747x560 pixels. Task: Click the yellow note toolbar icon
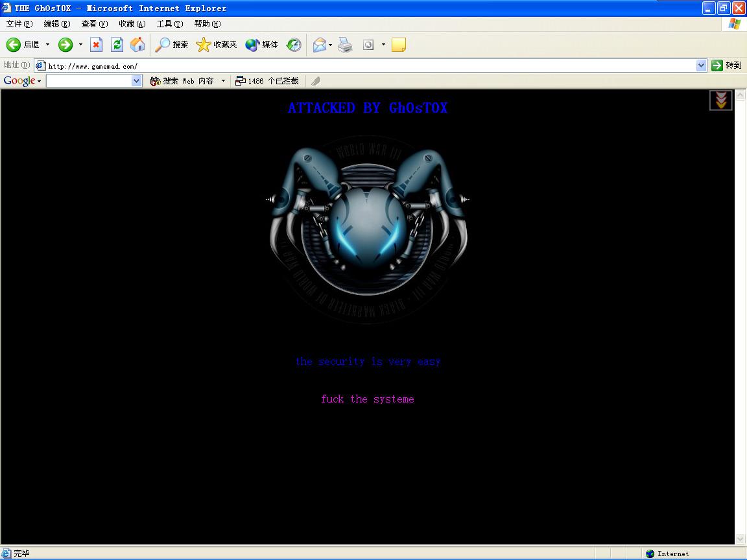point(398,45)
